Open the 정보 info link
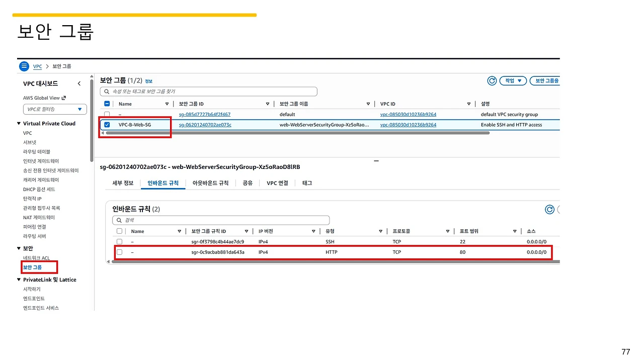 click(148, 81)
